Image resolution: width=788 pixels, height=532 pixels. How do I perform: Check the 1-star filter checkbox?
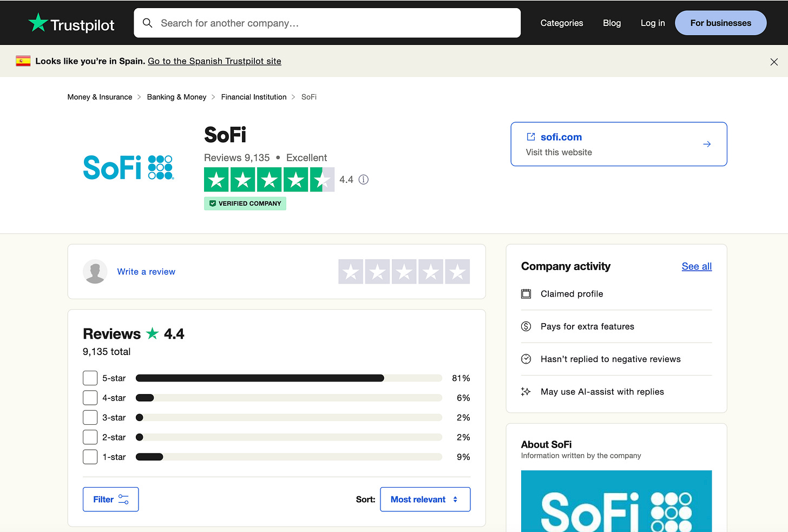[x=90, y=457]
